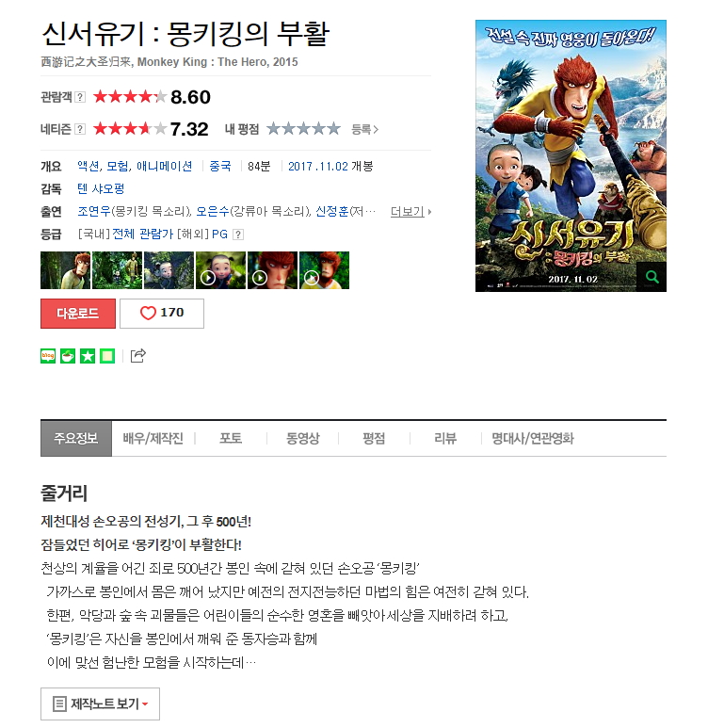Click the help icon next to 네티즌
This screenshot has height=728, width=708.
[80, 129]
